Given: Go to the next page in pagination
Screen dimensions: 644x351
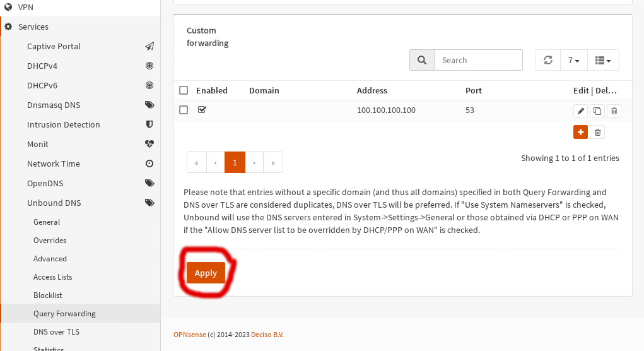Looking at the screenshot, I should tap(254, 162).
